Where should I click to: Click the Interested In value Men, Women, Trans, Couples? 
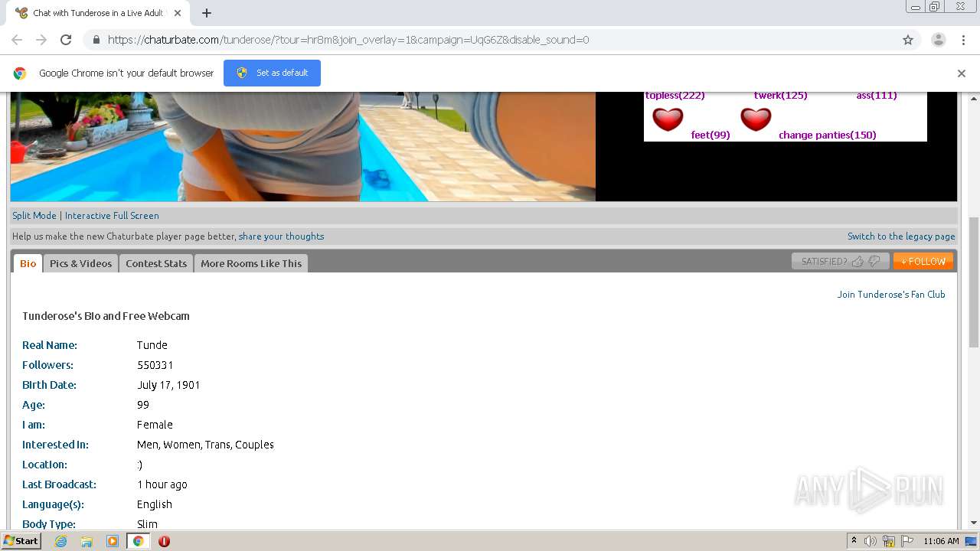tap(205, 445)
